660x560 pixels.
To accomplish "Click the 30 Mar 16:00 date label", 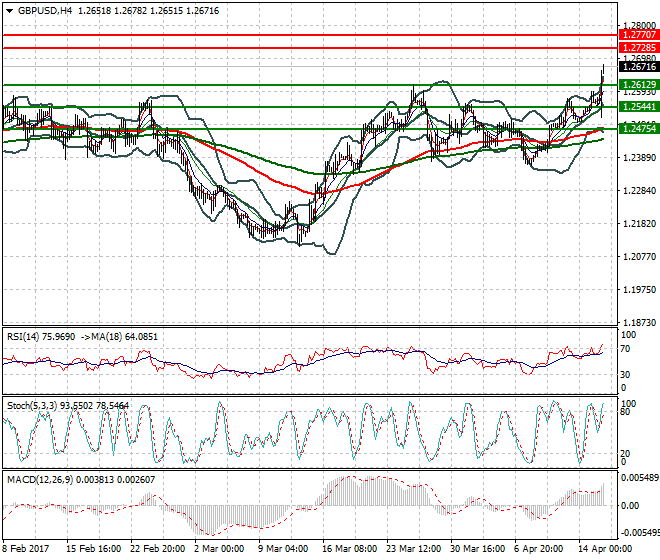I will (x=477, y=549).
